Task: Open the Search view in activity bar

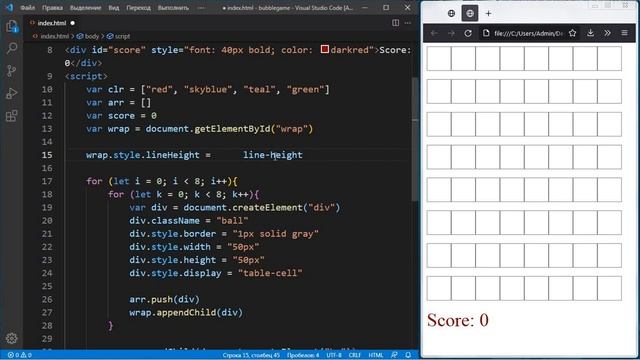Action: tap(12, 48)
